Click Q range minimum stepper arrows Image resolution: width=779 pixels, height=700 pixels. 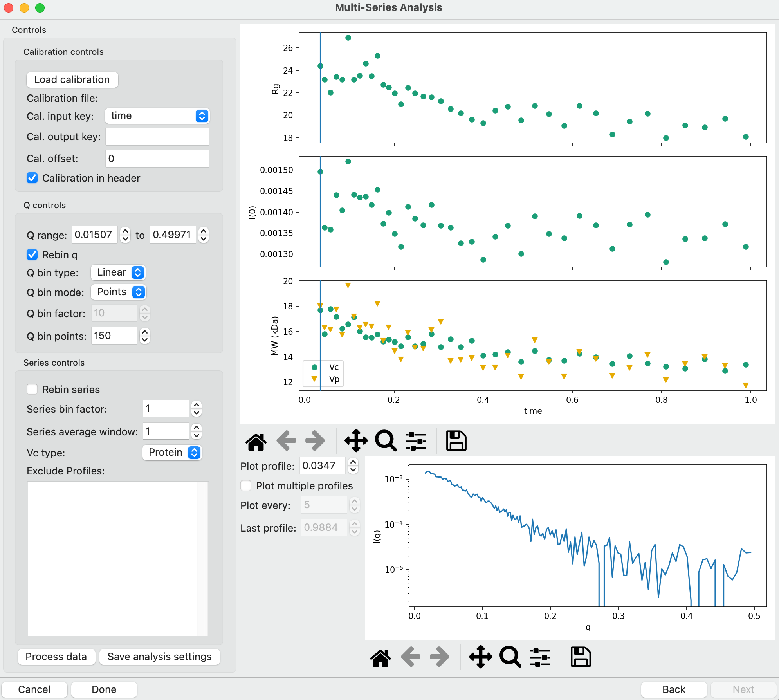tap(125, 235)
